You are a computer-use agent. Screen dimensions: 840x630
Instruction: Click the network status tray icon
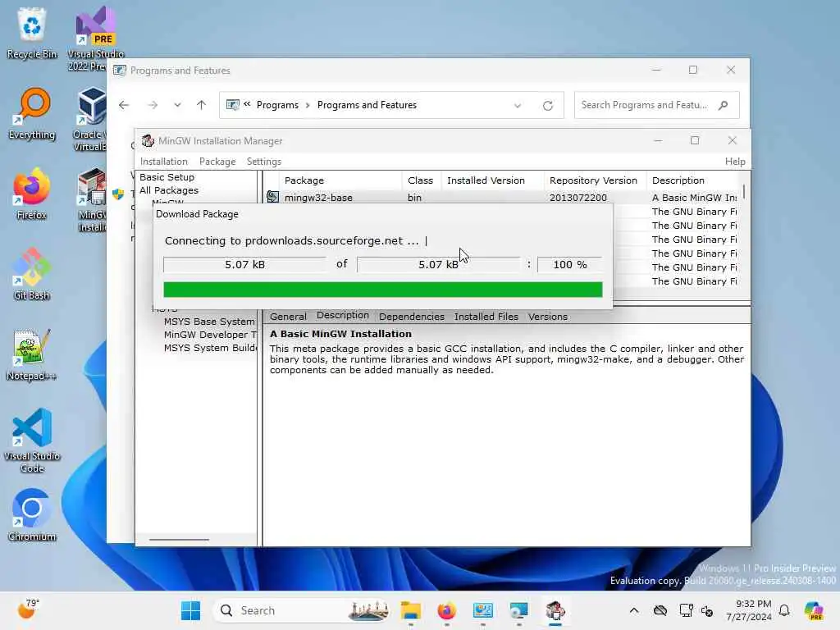click(686, 610)
